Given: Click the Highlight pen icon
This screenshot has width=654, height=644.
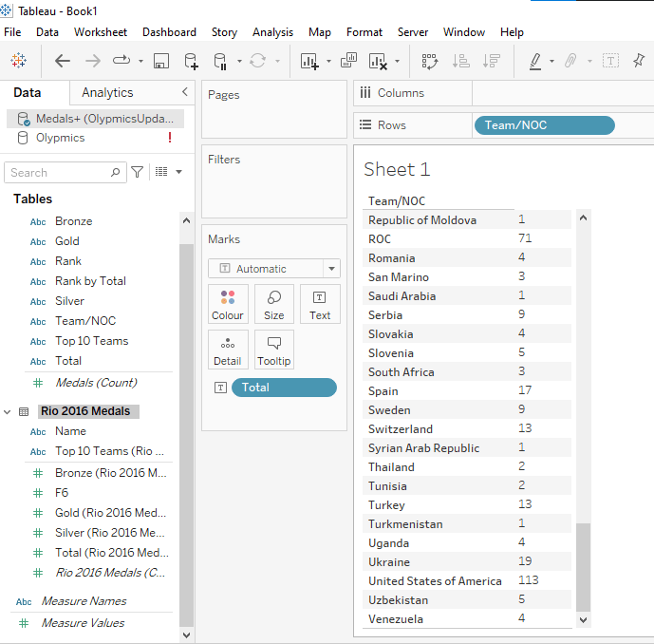Looking at the screenshot, I should point(535,61).
